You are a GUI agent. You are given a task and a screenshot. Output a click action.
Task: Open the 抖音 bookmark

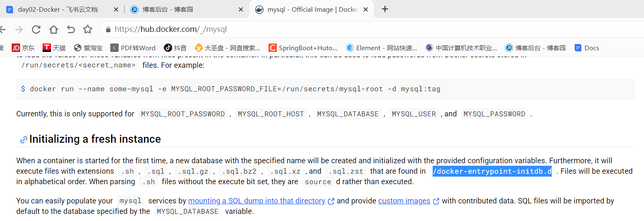[x=175, y=48]
